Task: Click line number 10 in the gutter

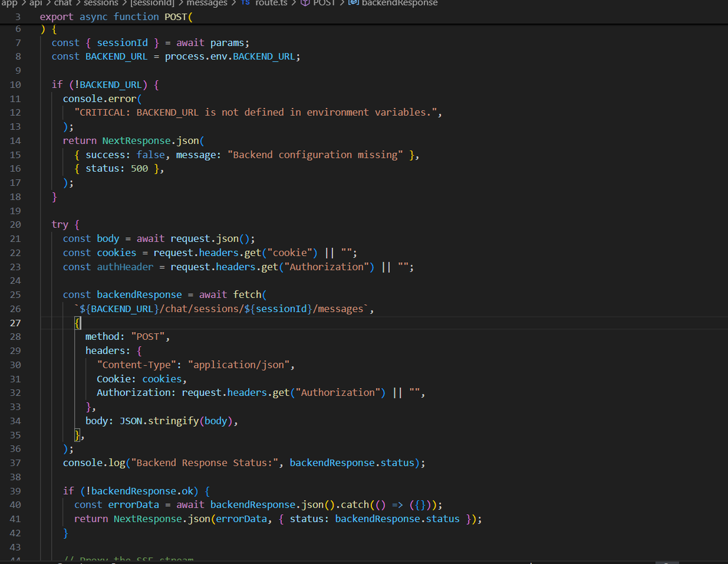Action: [x=15, y=84]
